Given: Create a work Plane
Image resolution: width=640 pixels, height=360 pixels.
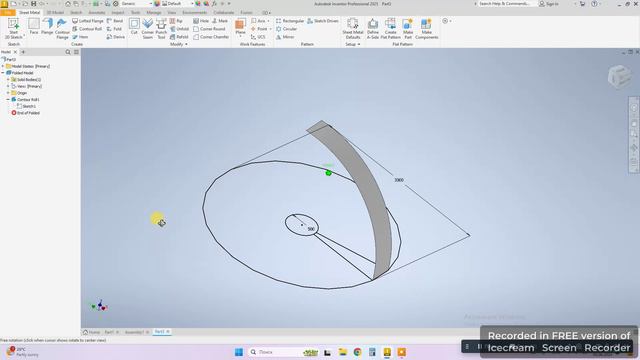Looking at the screenshot, I should (240, 27).
